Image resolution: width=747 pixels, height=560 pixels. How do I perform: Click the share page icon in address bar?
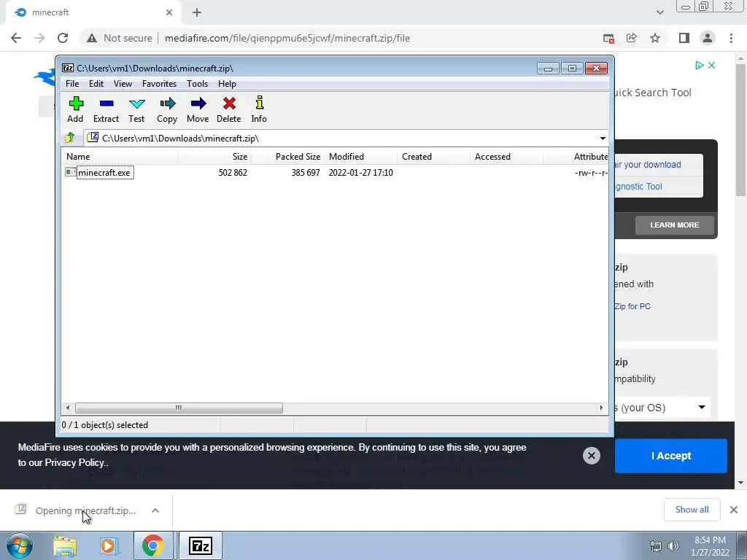click(632, 38)
